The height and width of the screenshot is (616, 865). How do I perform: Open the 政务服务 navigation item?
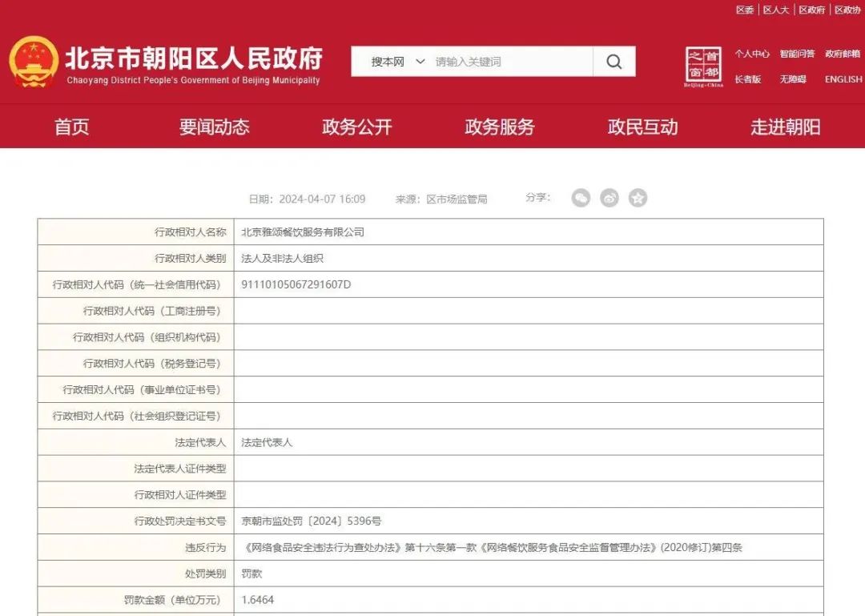click(x=500, y=127)
